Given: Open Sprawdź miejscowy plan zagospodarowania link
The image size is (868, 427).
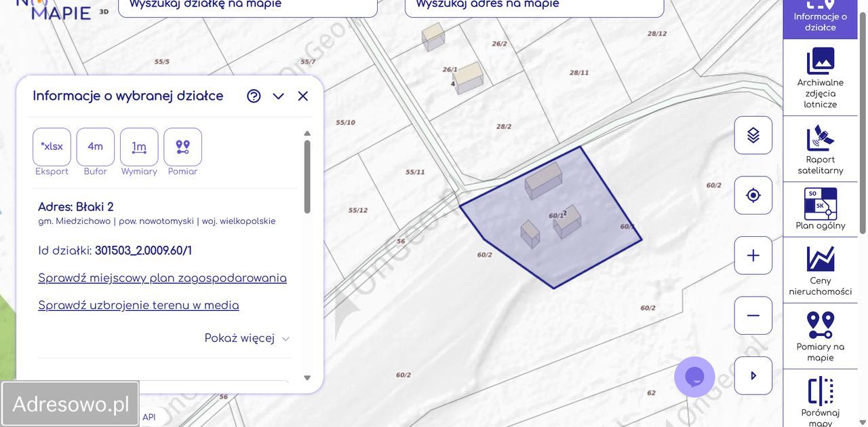Looking at the screenshot, I should [x=162, y=278].
